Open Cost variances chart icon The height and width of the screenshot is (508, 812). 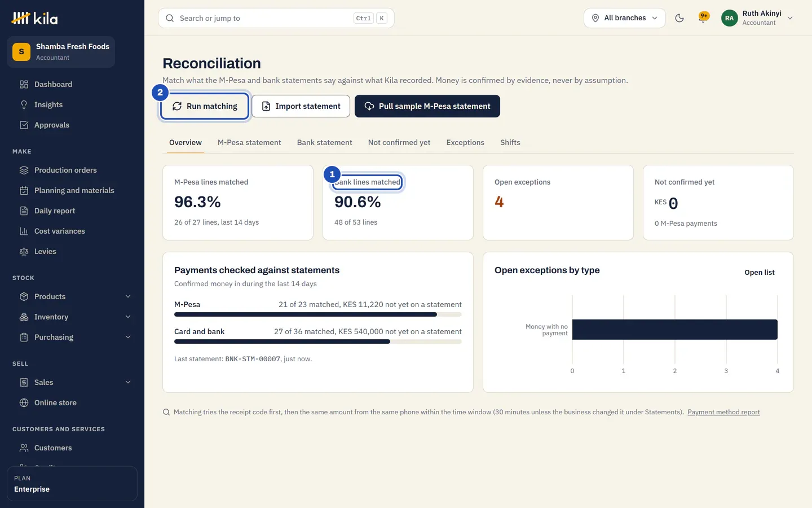(24, 231)
